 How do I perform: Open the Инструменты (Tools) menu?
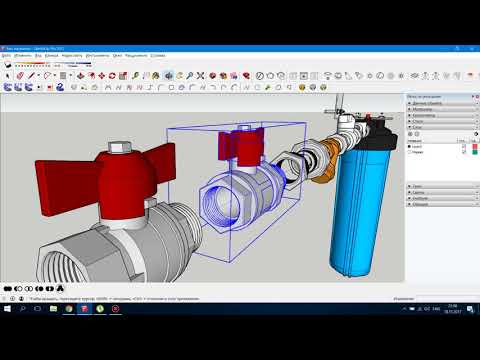[x=97, y=55]
